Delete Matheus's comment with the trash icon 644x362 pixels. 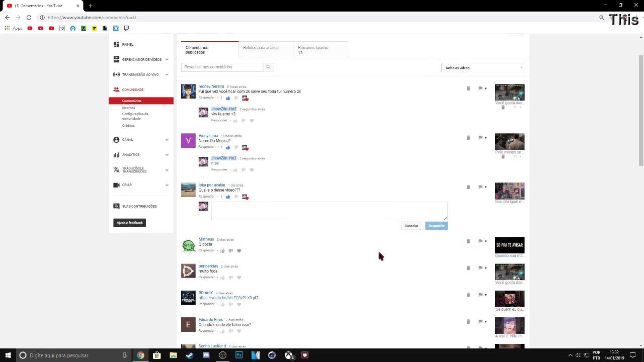pyautogui.click(x=468, y=241)
